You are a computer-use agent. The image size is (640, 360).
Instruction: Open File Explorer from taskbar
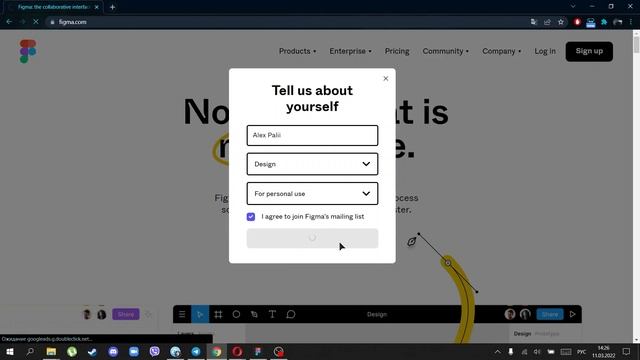(51, 351)
